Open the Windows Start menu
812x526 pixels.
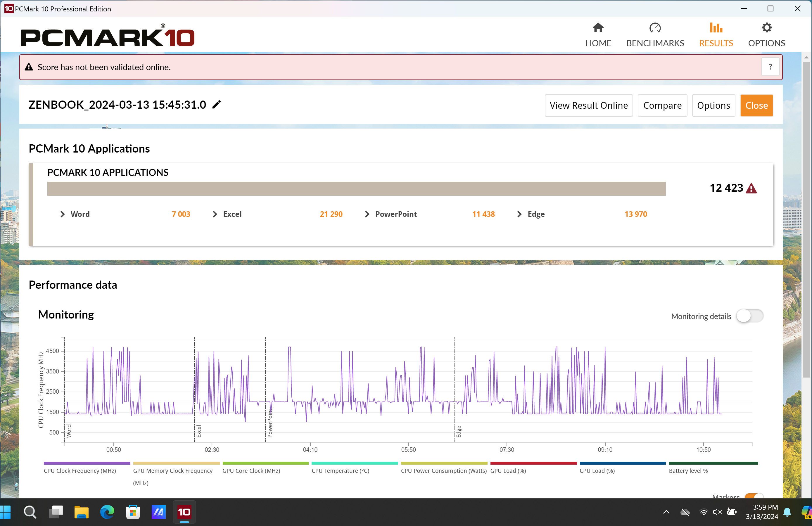pyautogui.click(x=6, y=512)
